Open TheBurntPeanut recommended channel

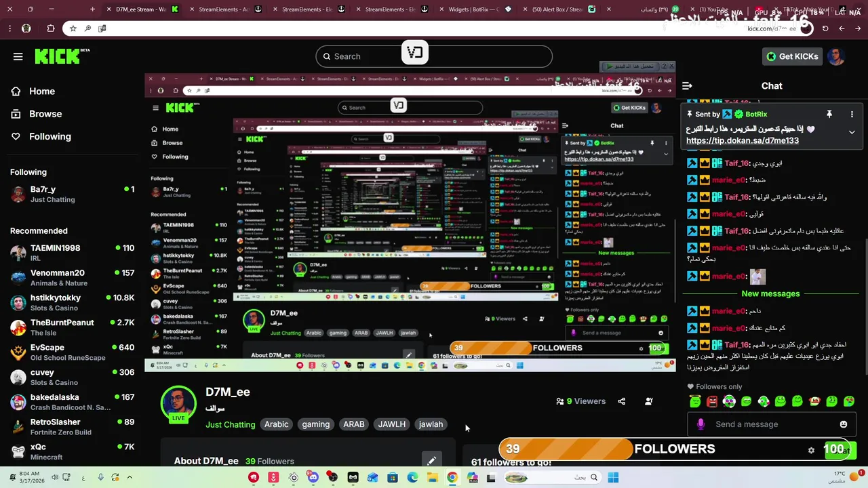click(x=72, y=327)
